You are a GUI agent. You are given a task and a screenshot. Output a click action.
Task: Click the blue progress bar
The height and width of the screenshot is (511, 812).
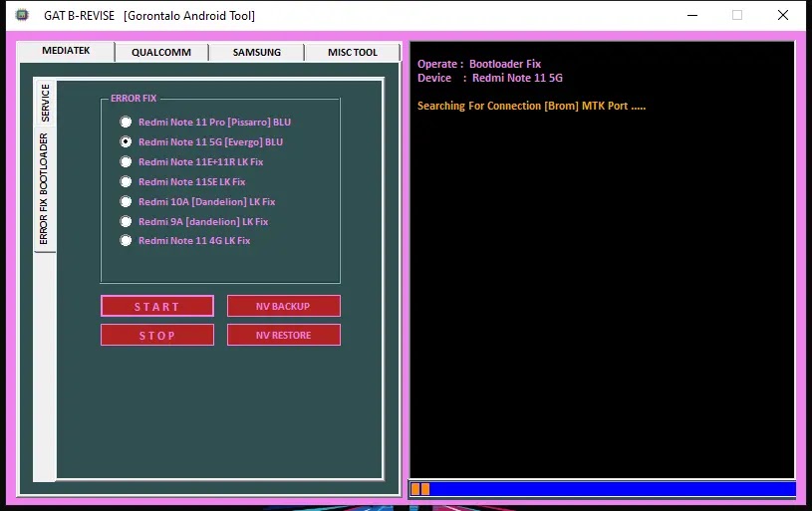[602, 489]
